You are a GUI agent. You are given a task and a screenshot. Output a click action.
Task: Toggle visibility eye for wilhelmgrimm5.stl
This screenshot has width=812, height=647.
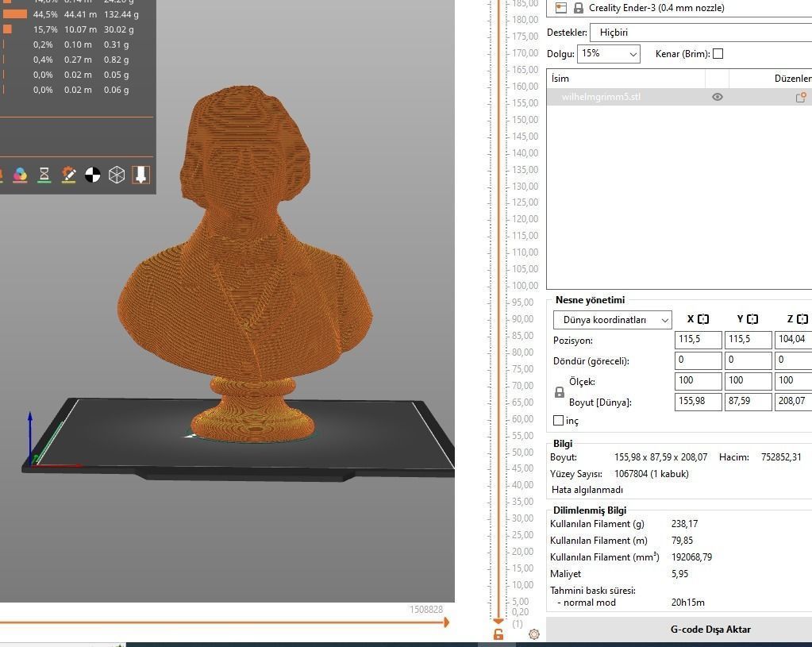coord(718,97)
